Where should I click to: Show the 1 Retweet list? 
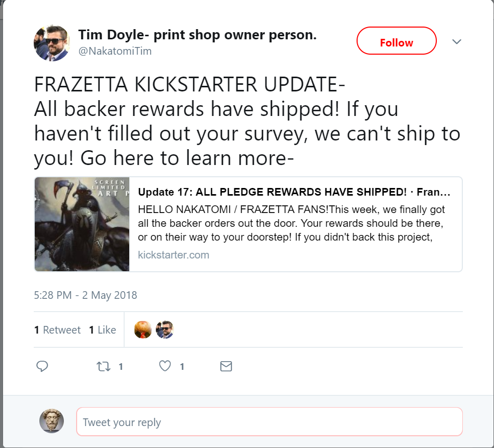click(x=57, y=330)
